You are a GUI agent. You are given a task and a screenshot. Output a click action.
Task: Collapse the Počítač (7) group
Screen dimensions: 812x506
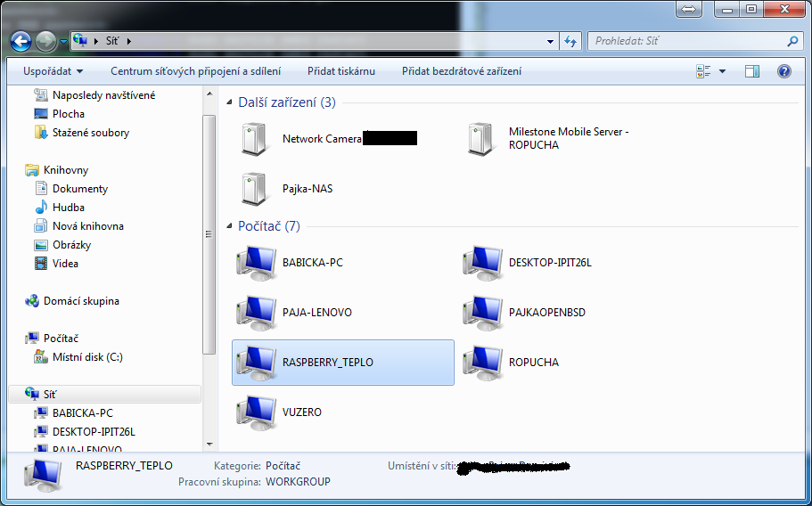(x=229, y=226)
